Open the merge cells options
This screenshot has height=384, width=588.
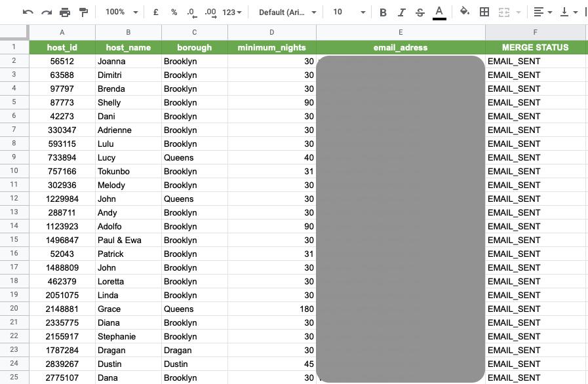click(x=505, y=11)
